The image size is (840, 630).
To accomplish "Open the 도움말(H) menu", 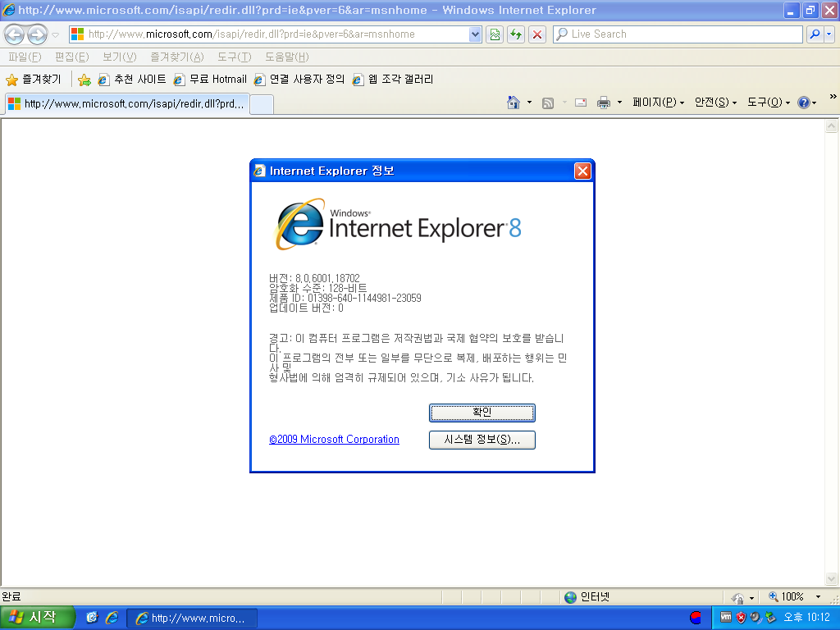I will click(286, 57).
